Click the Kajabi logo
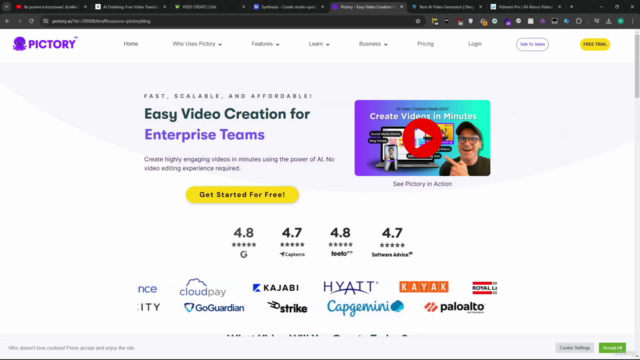The height and width of the screenshot is (360, 640). click(276, 288)
